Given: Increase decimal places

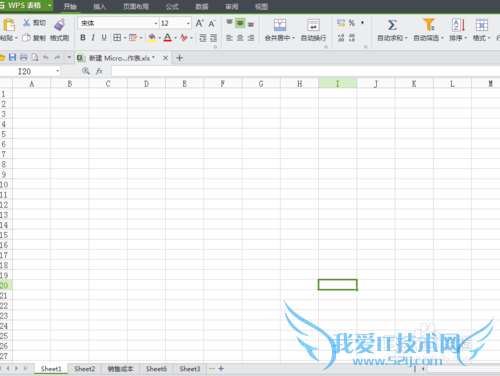Looking at the screenshot, I should click(341, 38).
